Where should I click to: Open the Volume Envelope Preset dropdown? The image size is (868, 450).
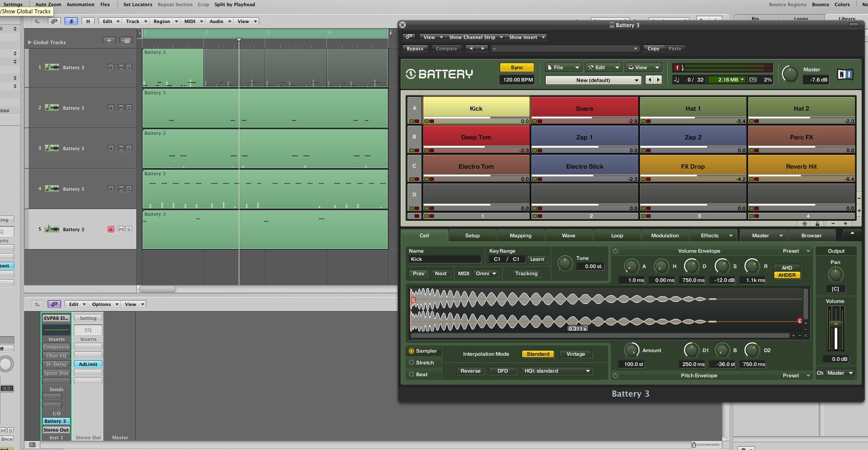tap(796, 251)
